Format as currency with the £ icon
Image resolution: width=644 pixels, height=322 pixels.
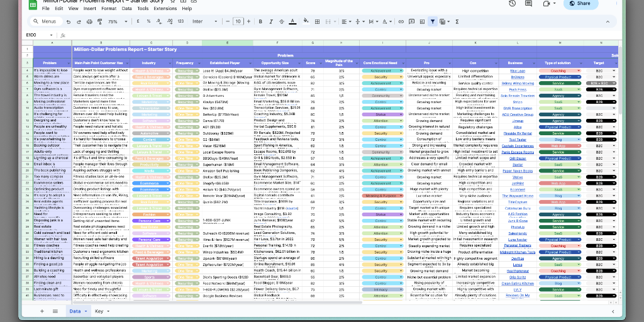[x=138, y=21]
